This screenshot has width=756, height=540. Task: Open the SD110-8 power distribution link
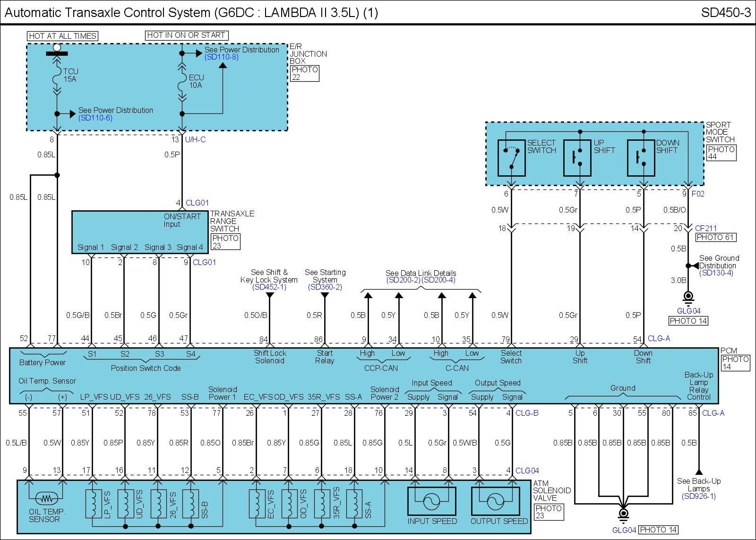pyautogui.click(x=221, y=57)
